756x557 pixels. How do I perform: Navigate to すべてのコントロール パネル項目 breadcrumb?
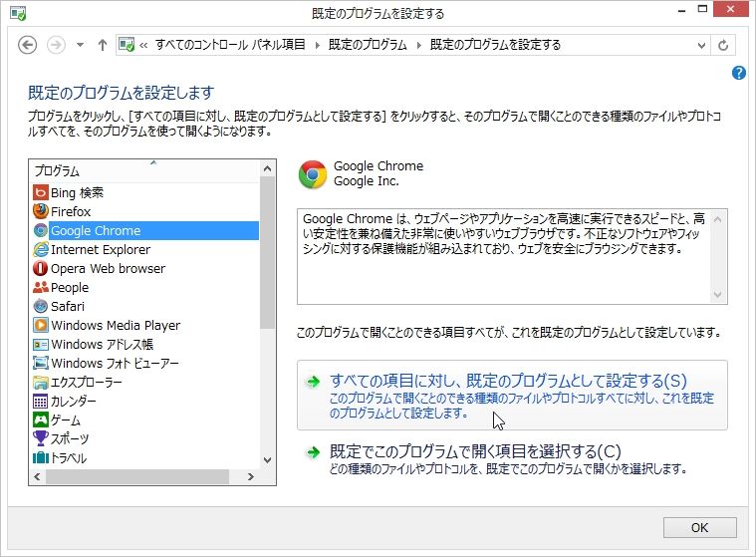click(x=230, y=45)
